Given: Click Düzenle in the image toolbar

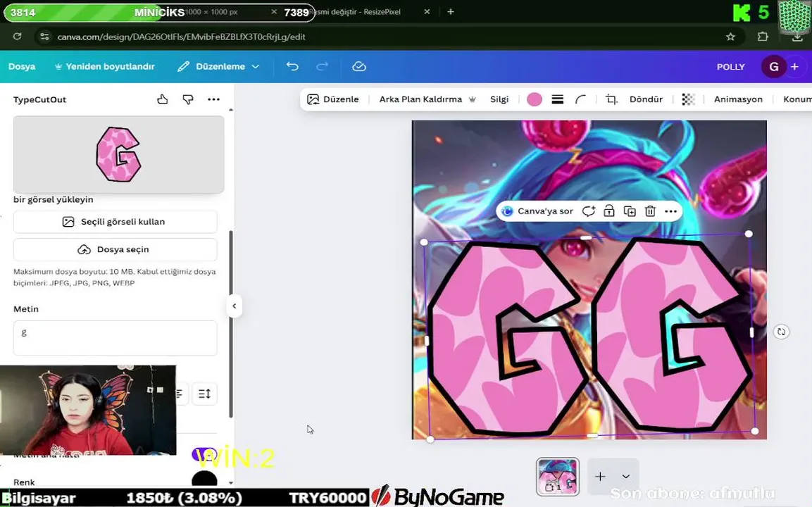Looking at the screenshot, I should click(x=333, y=99).
